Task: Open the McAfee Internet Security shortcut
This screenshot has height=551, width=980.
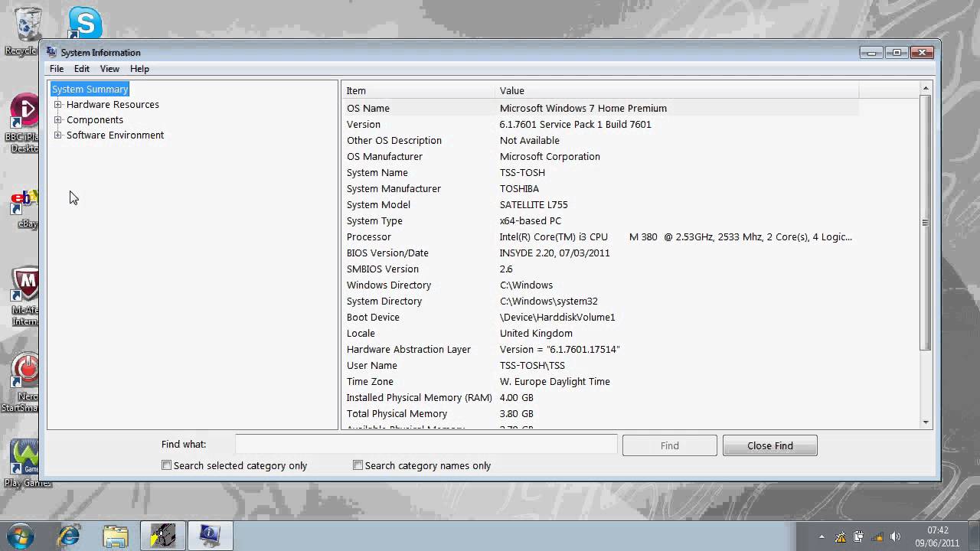Action: click(24, 295)
